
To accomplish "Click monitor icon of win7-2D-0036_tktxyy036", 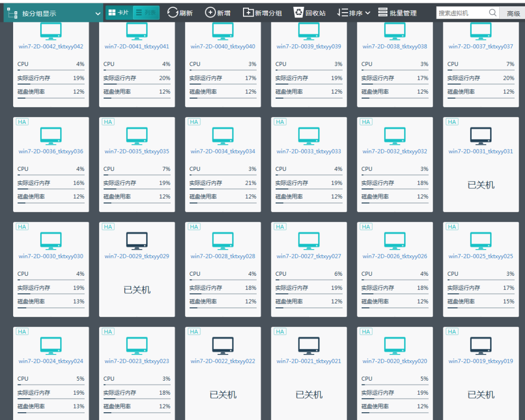I will tap(51, 136).
